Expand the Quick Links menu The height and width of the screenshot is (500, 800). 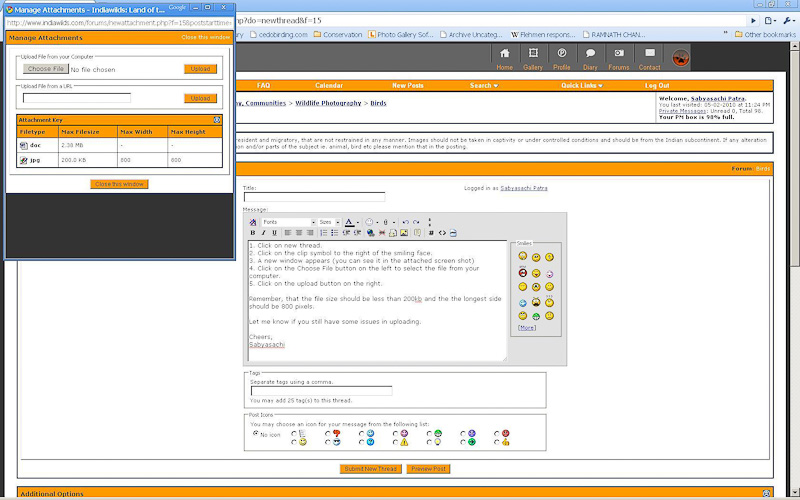pyautogui.click(x=581, y=86)
